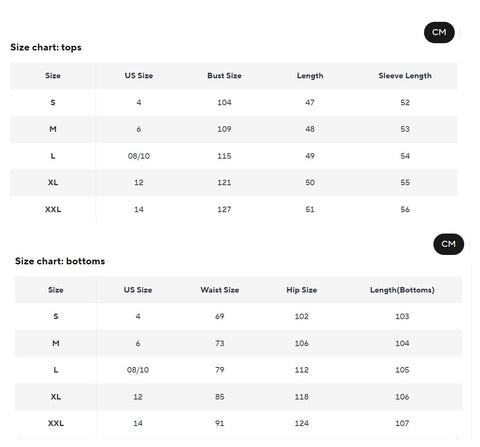
Task: Select bust value 127 in tops chart
Action: 224,209
